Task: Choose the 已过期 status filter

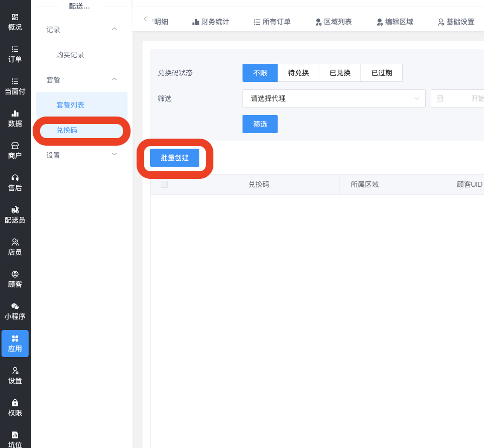Action: (382, 73)
